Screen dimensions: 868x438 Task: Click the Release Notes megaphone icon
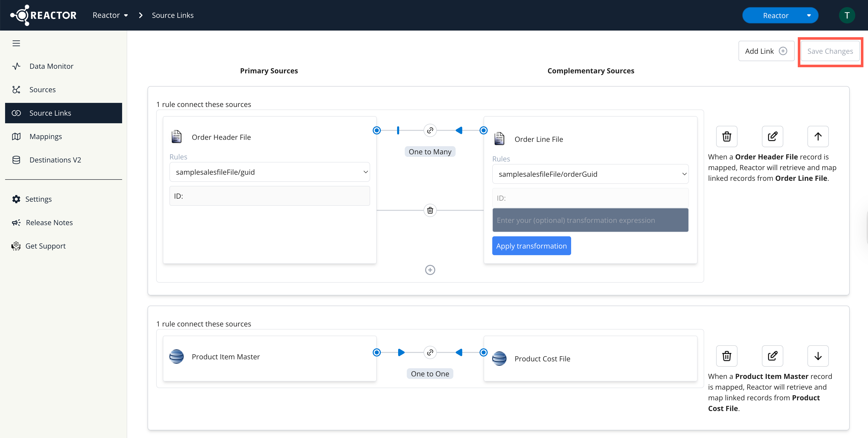coord(16,223)
